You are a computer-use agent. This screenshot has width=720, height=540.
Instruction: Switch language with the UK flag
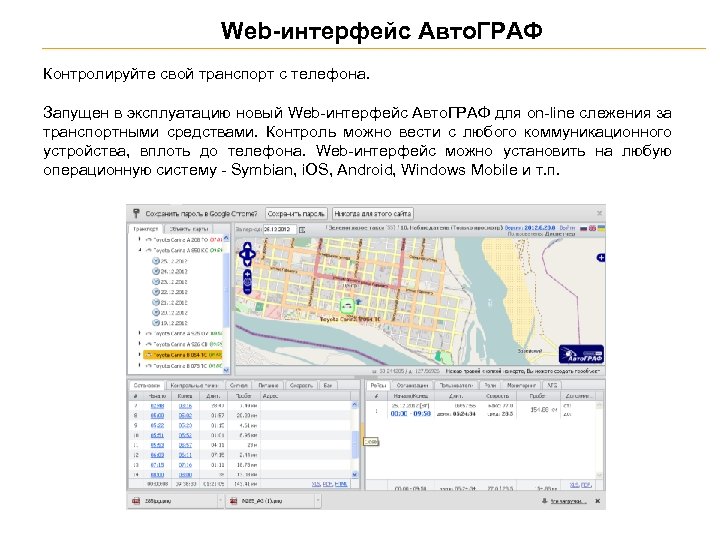(x=592, y=228)
